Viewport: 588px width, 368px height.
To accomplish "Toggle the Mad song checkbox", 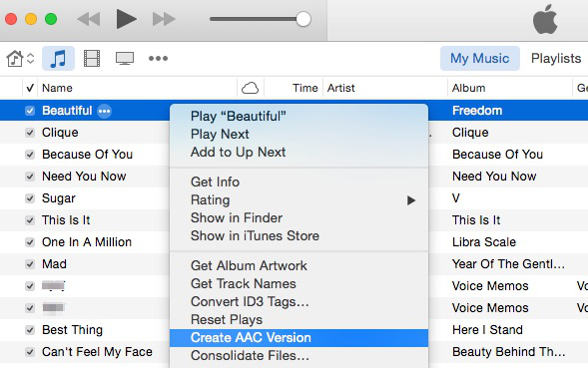I will pos(30,264).
